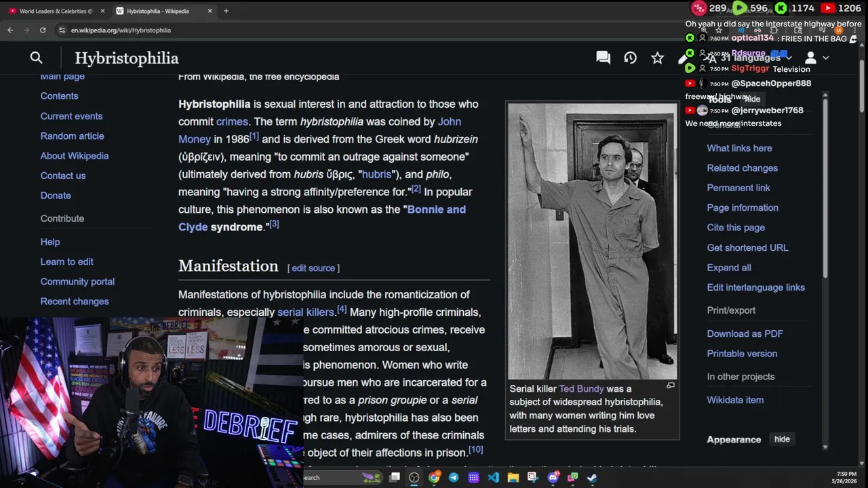Enlarge the Ted Bundy image caption icon
The height and width of the screenshot is (488, 868).
(x=670, y=386)
